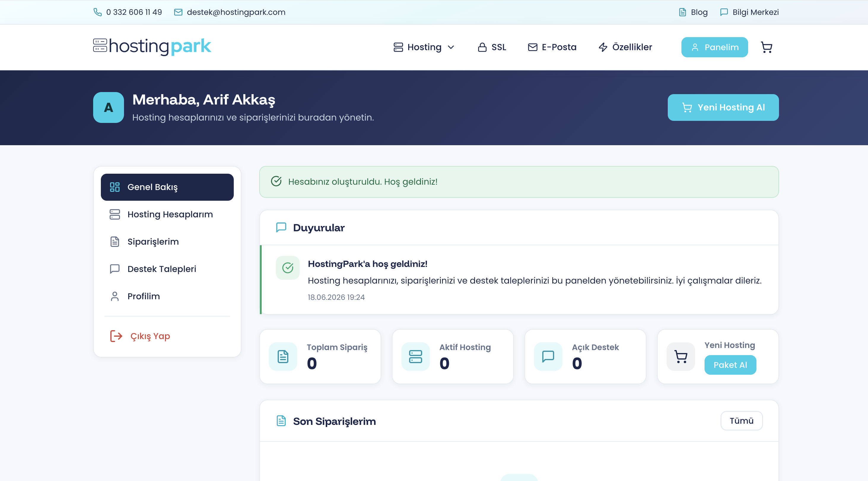Image resolution: width=868 pixels, height=481 pixels.
Task: Click the Yeni Hosting card label
Action: pos(730,345)
